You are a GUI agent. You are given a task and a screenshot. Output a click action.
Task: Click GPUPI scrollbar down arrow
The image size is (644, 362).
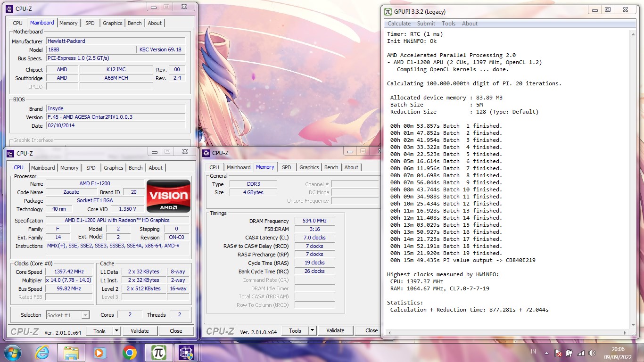(x=632, y=325)
